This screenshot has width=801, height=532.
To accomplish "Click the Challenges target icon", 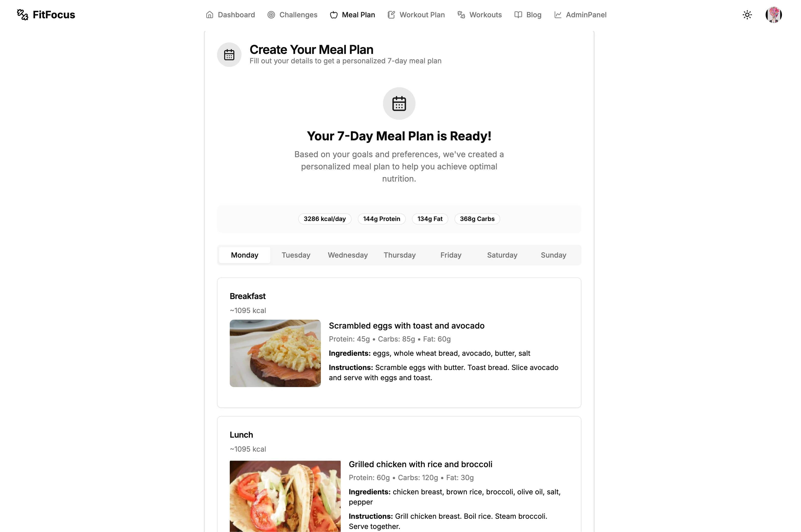I will 271,14.
